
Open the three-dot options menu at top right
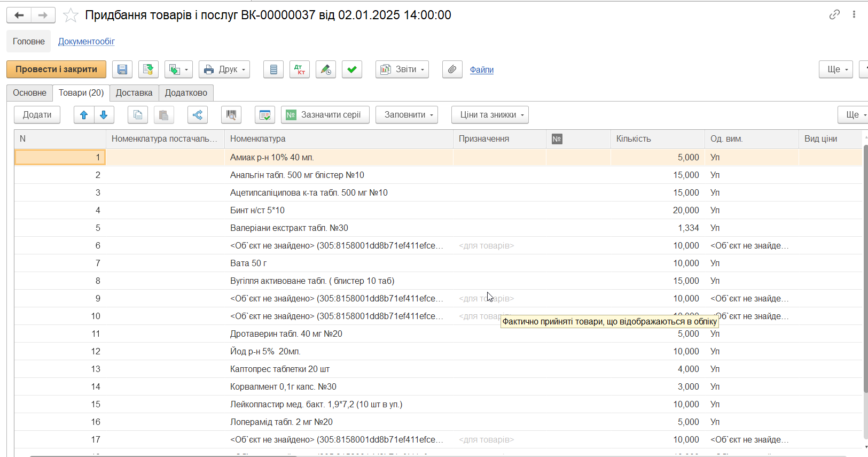tap(854, 14)
